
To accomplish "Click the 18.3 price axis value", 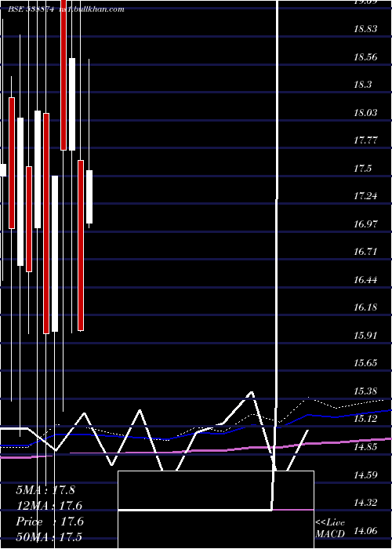I will click(362, 85).
